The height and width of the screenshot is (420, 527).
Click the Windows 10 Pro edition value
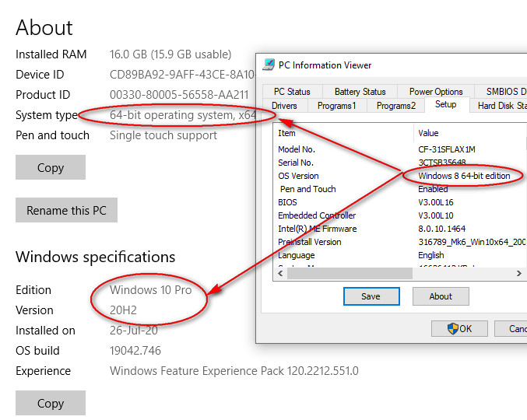point(150,290)
